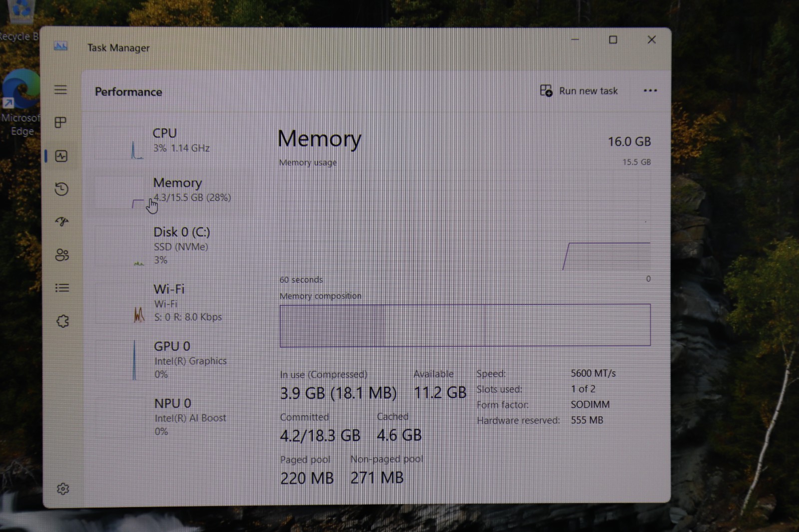
Task: Open App history page icon
Action: pyautogui.click(x=61, y=189)
